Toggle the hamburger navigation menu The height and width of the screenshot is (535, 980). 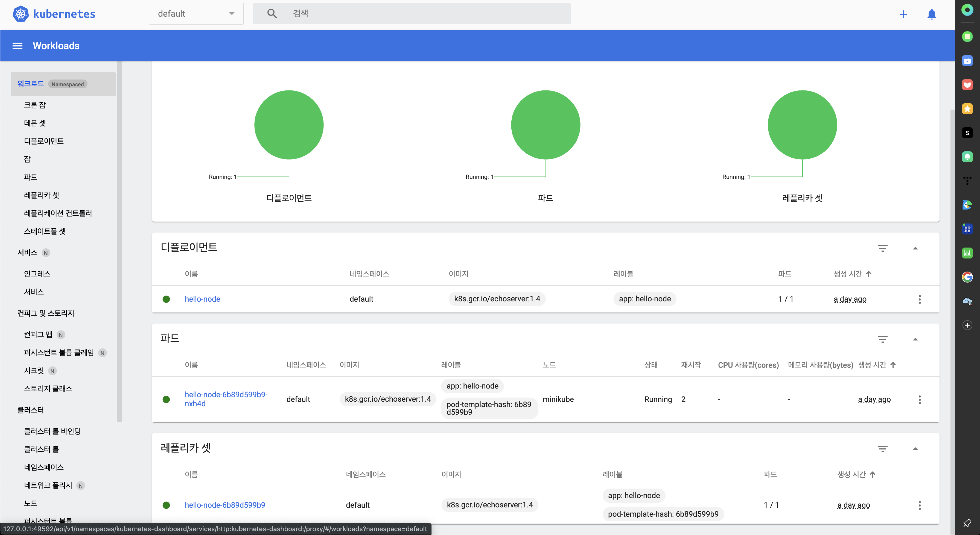[17, 46]
